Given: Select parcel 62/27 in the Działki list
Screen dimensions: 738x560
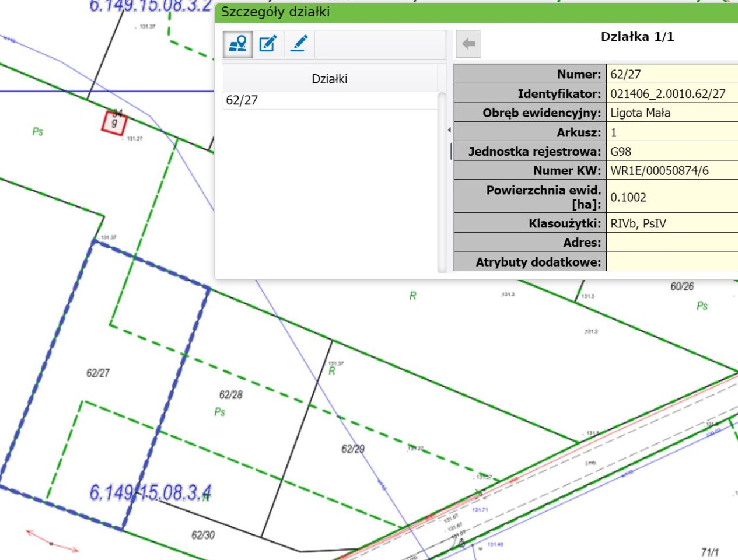Looking at the screenshot, I should point(242,100).
